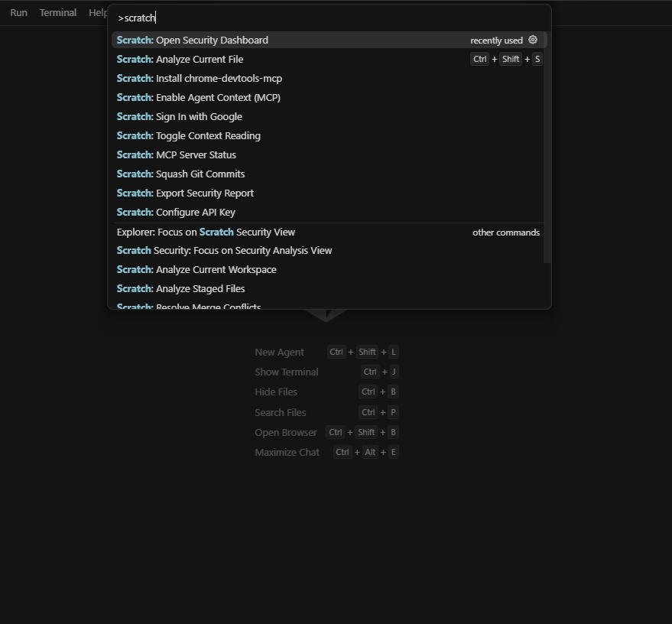This screenshot has height=624, width=672.
Task: Open the Run menu
Action: click(18, 12)
